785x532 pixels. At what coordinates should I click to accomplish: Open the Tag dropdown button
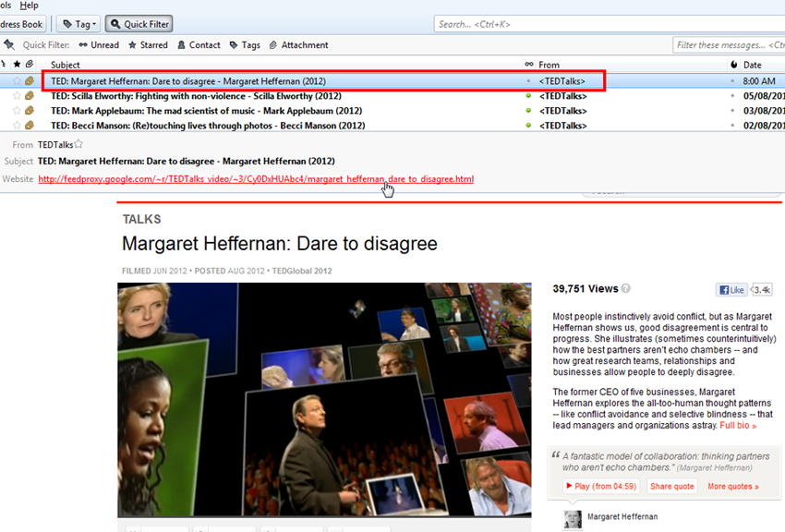[x=78, y=24]
